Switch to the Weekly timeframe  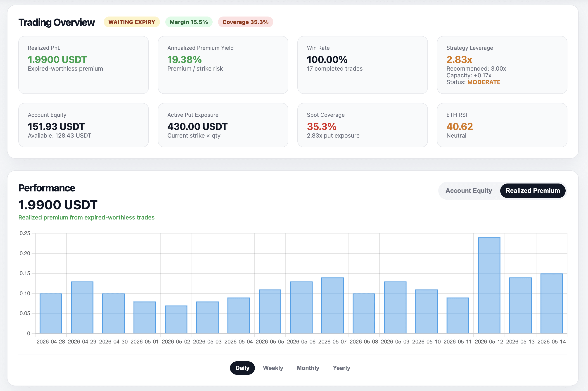[x=273, y=368]
